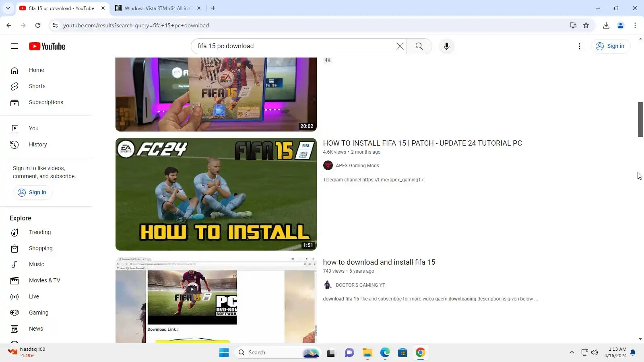The width and height of the screenshot is (644, 362).
Task: Open video HOW TO INSTALL FIFA 15 title
Action: pos(422,143)
